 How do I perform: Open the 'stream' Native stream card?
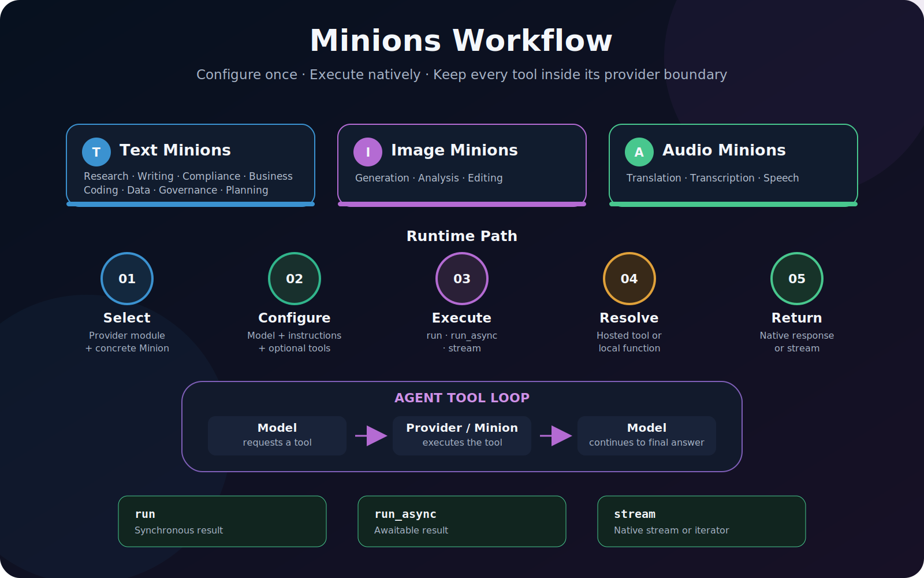pyautogui.click(x=702, y=521)
